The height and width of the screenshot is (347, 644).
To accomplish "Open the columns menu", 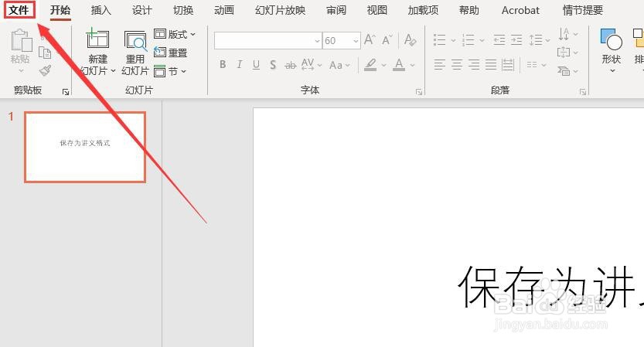I will coord(536,64).
